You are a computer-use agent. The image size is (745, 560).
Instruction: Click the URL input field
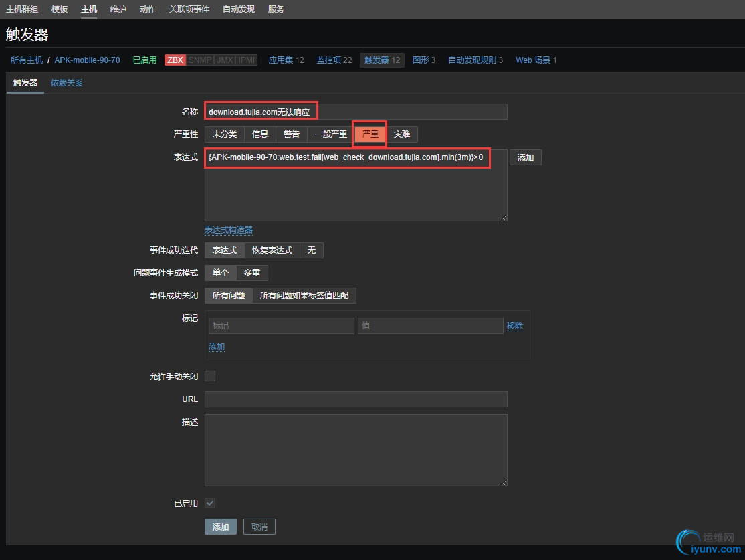point(356,399)
